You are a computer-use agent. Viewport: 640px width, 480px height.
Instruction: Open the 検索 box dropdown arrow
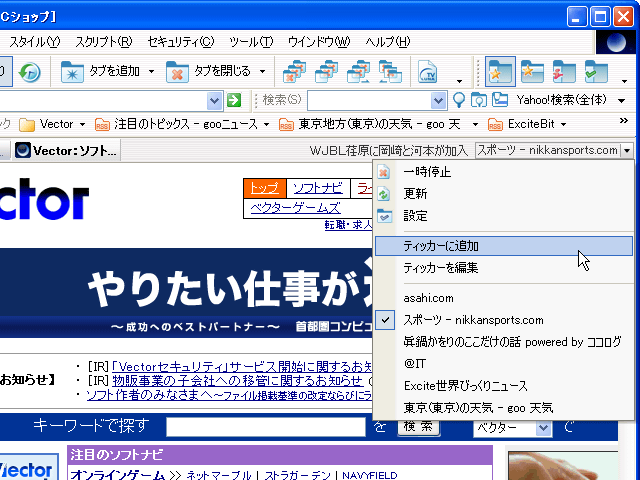(438, 100)
